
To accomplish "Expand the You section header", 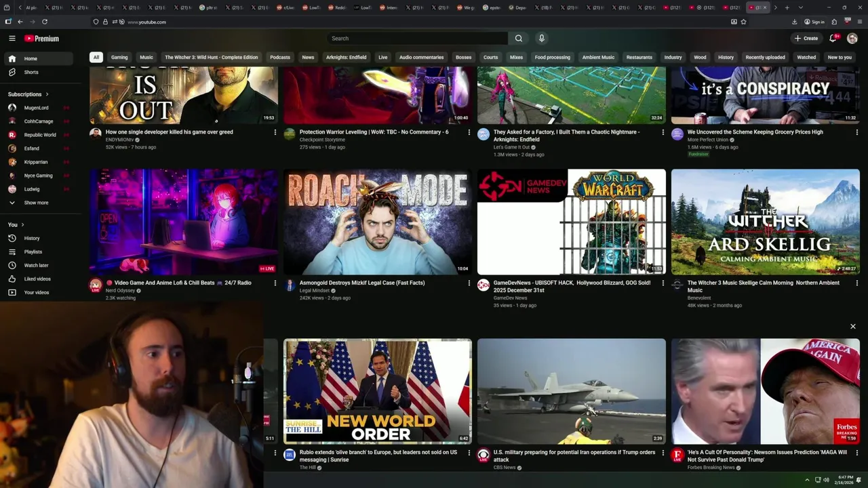I will pyautogui.click(x=16, y=225).
